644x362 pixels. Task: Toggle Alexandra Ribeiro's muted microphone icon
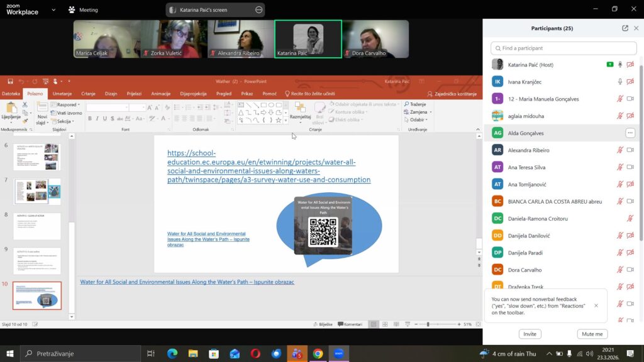(x=619, y=150)
